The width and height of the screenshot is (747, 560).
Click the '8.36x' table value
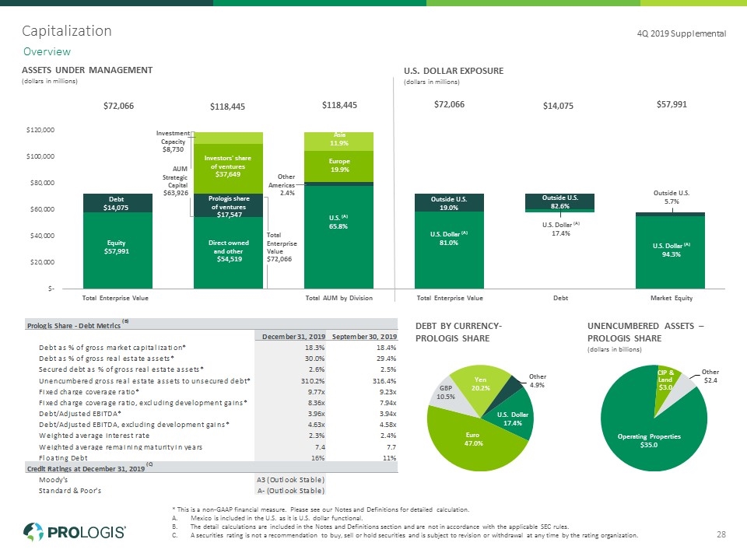pos(317,403)
